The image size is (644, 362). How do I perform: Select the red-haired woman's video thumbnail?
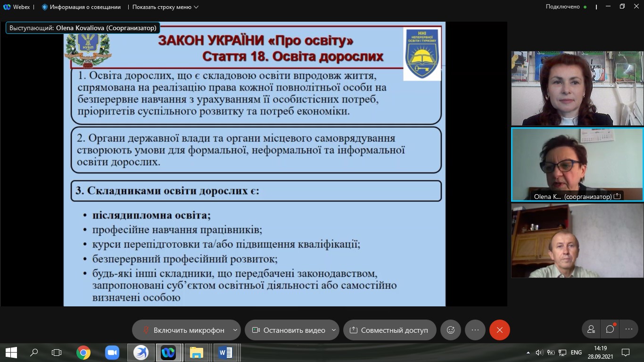(577, 88)
